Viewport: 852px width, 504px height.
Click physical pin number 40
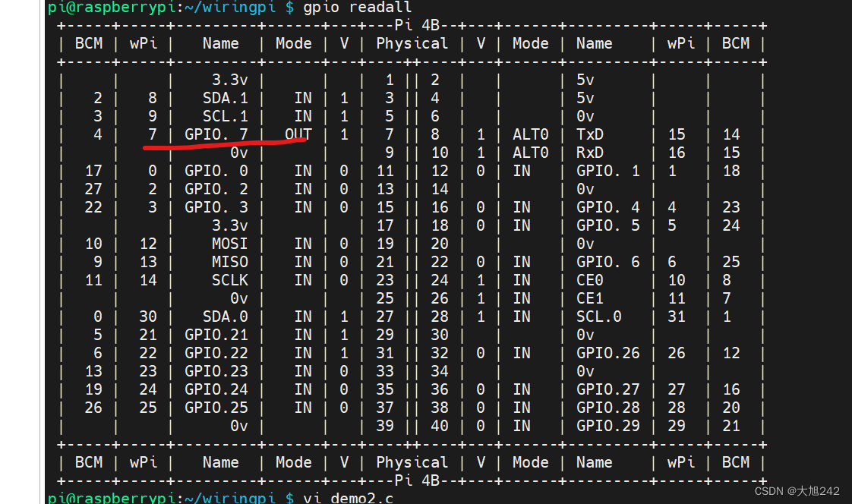(440, 426)
